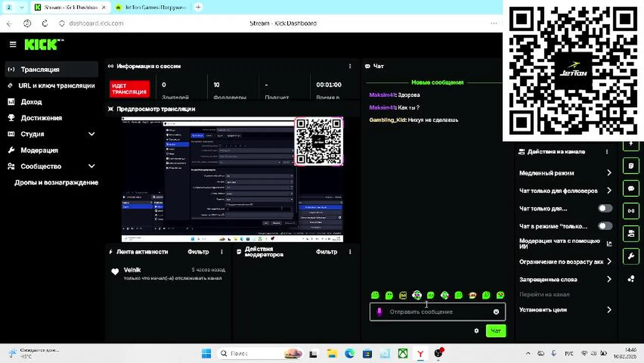
Task: Click the Отправить сообщение message field
Action: 437,312
